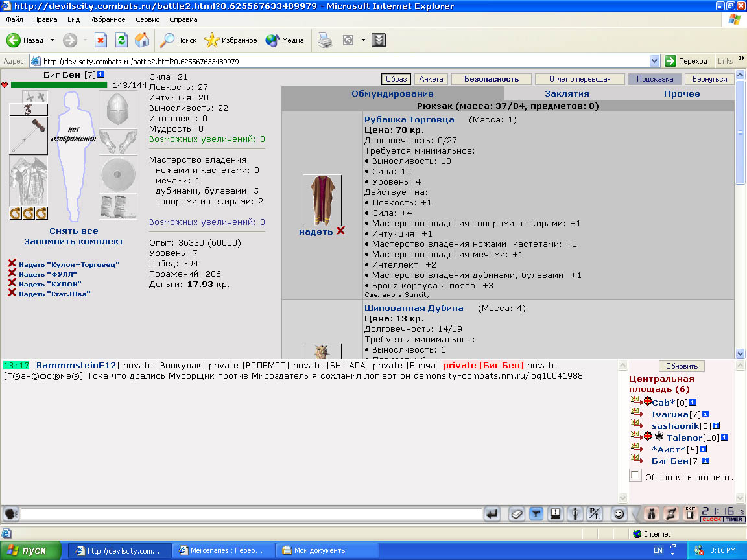Click the eraser clear-chat icon
This screenshot has width=747, height=560.
coord(516,514)
